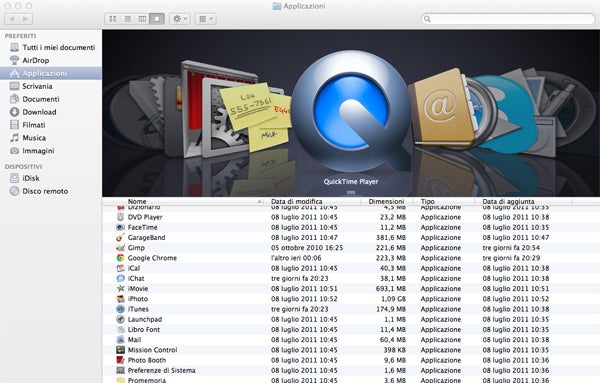Click the Mission Control icon
Screen dimensions: 600x383
tap(121, 350)
